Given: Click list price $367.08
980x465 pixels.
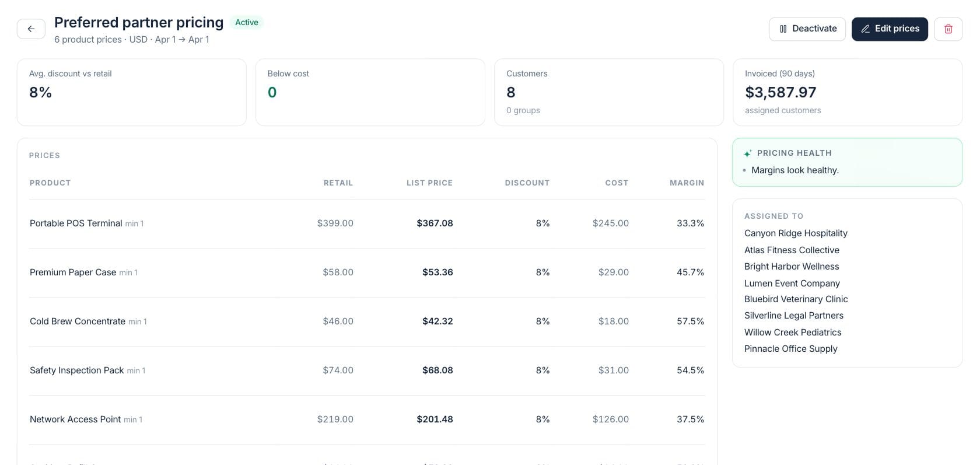Looking at the screenshot, I should click(x=435, y=223).
